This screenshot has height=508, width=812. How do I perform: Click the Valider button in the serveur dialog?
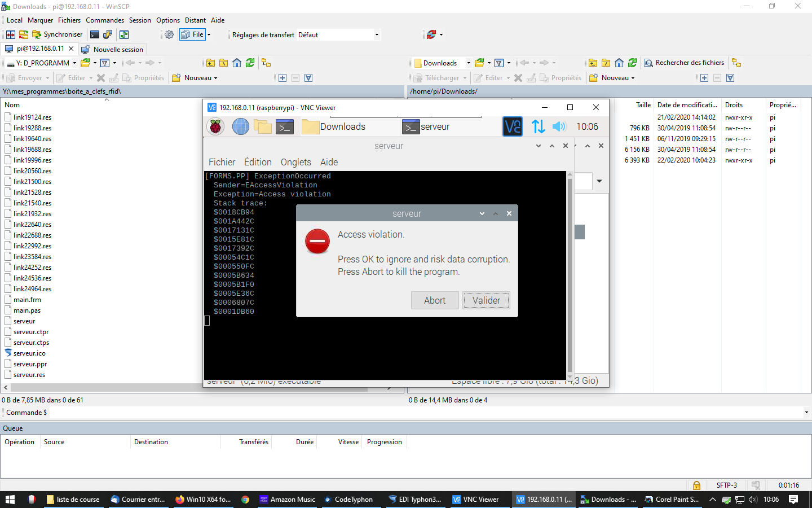[x=486, y=300]
